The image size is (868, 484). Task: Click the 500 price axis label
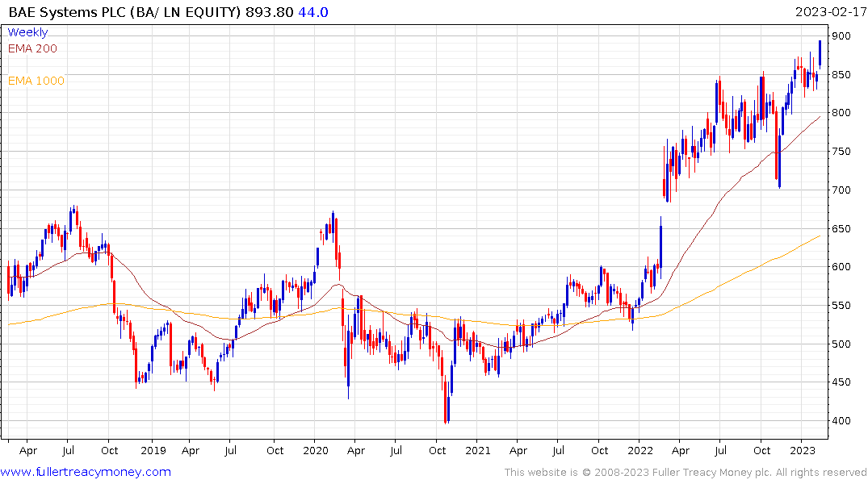[x=841, y=344]
